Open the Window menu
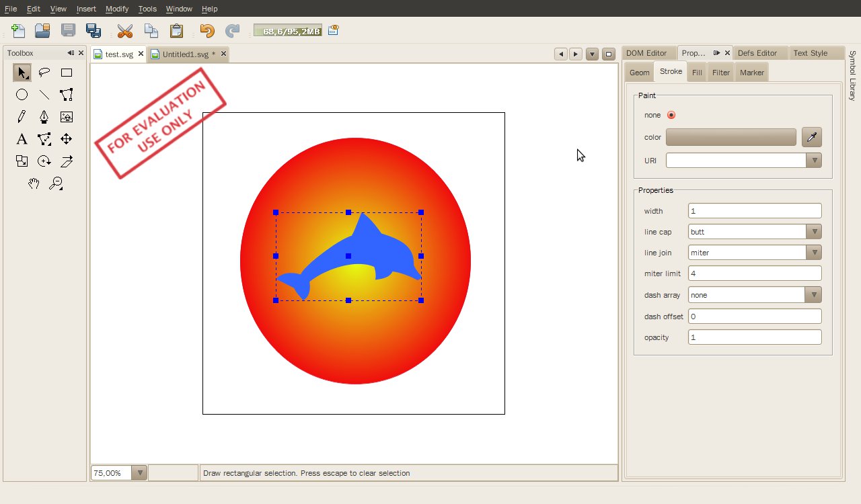Screen dimensions: 861x504 [179, 9]
